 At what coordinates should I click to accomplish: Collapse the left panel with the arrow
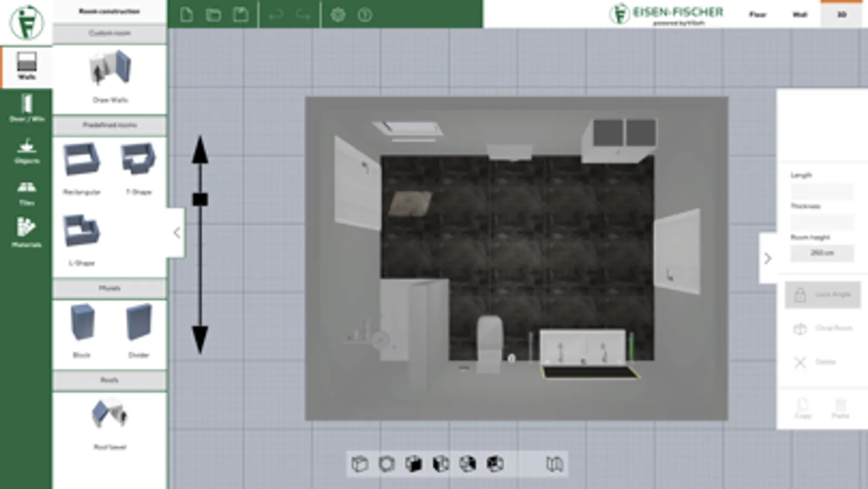tap(176, 233)
